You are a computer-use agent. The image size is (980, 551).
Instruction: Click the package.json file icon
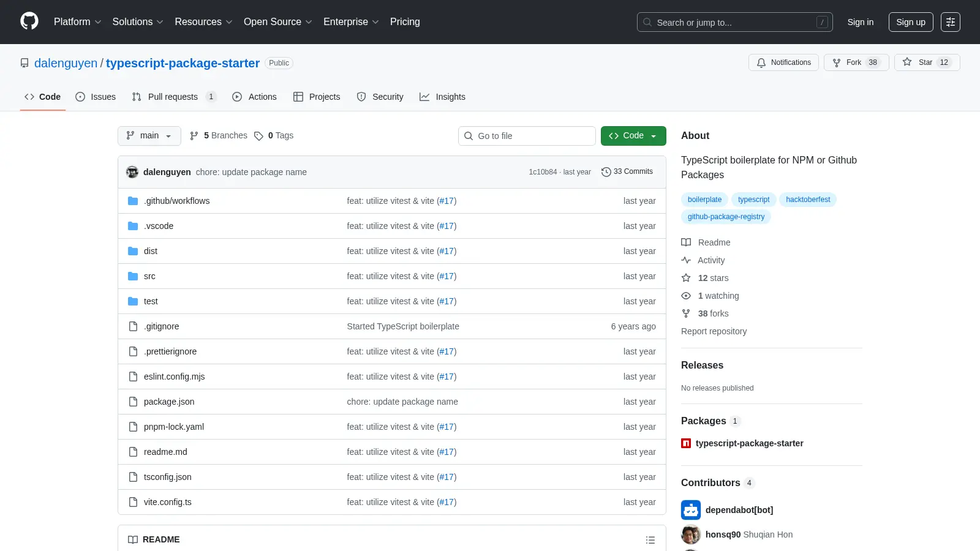tap(133, 402)
